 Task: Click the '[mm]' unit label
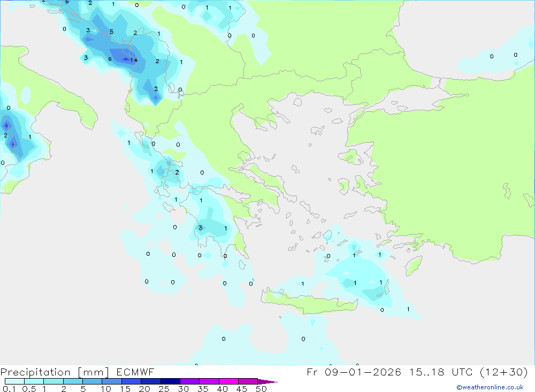point(94,372)
